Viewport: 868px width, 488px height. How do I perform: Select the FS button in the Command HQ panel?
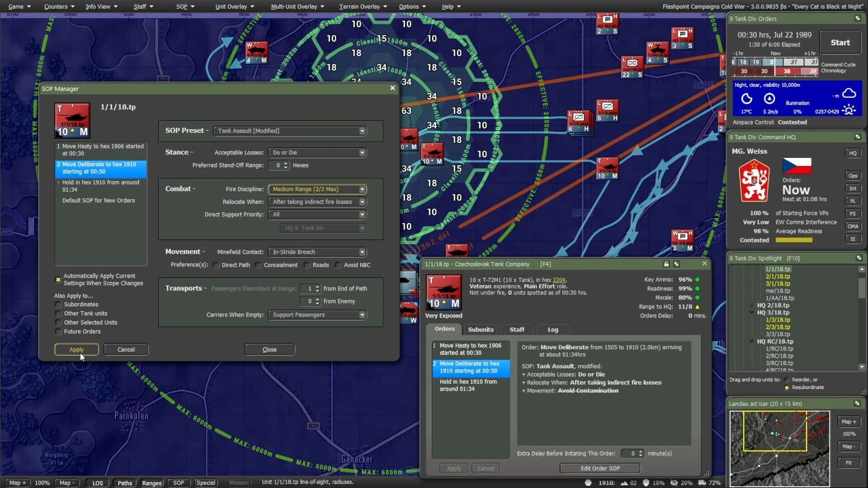(853, 213)
